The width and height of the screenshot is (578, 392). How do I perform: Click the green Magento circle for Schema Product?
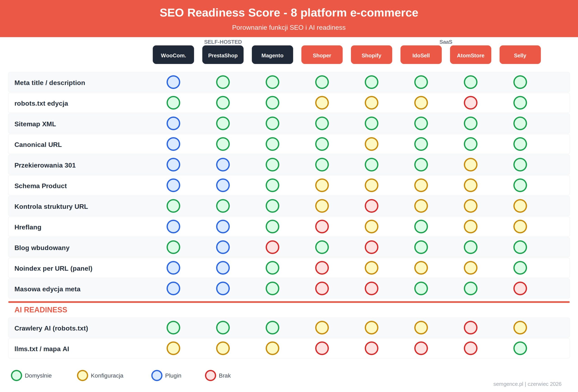tap(272, 185)
